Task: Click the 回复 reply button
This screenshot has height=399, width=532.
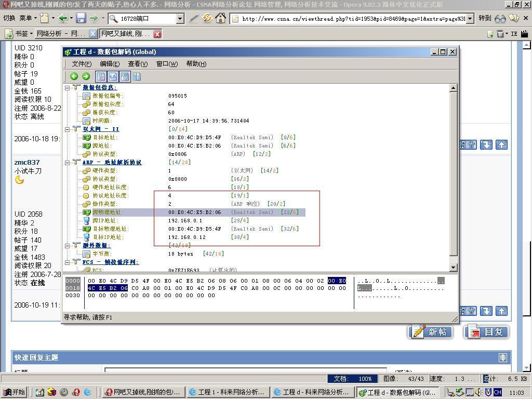Action: 486,332
